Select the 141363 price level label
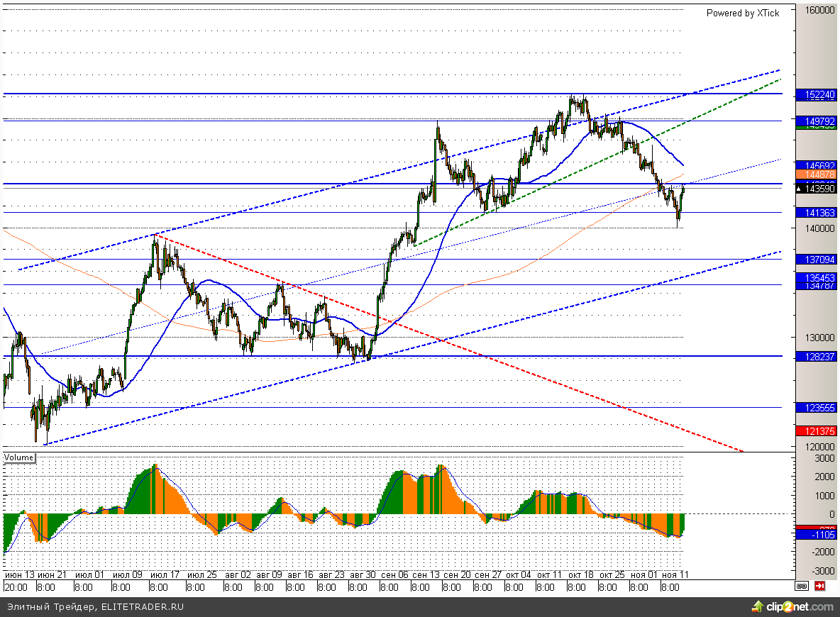This screenshot has width=840, height=617. click(816, 213)
